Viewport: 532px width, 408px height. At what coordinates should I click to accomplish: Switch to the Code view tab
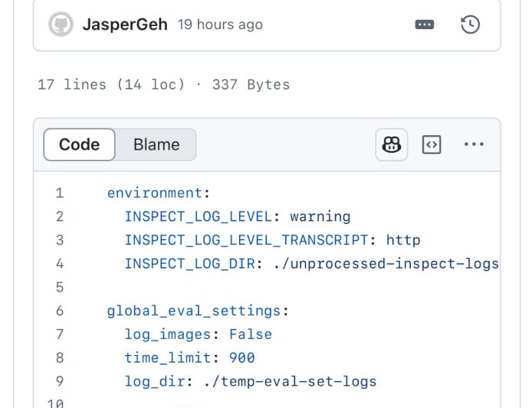click(80, 145)
